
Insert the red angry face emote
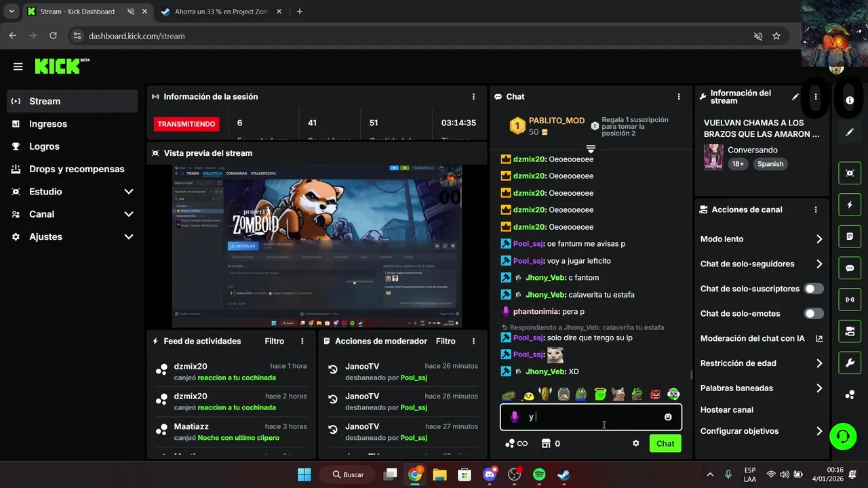pos(655,394)
